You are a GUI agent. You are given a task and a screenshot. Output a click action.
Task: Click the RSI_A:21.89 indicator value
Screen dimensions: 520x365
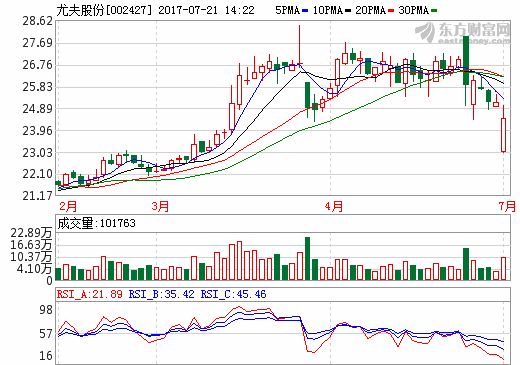click(x=90, y=294)
